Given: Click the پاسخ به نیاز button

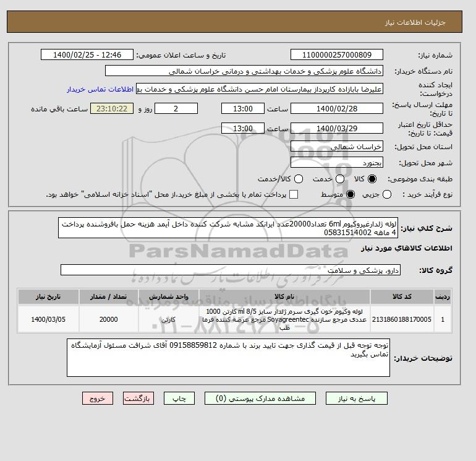Looking at the screenshot, I should (357, 398).
